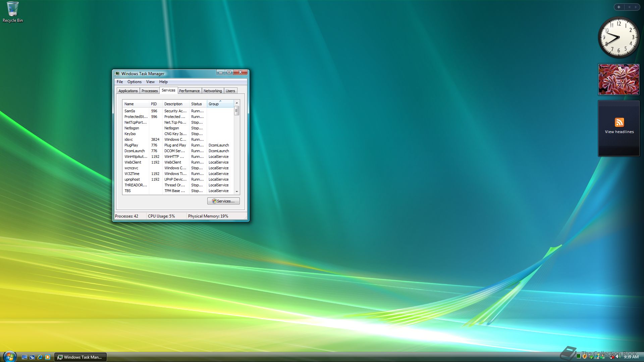This screenshot has width=644, height=362.
Task: Switch to the Performance tab
Action: [x=189, y=91]
